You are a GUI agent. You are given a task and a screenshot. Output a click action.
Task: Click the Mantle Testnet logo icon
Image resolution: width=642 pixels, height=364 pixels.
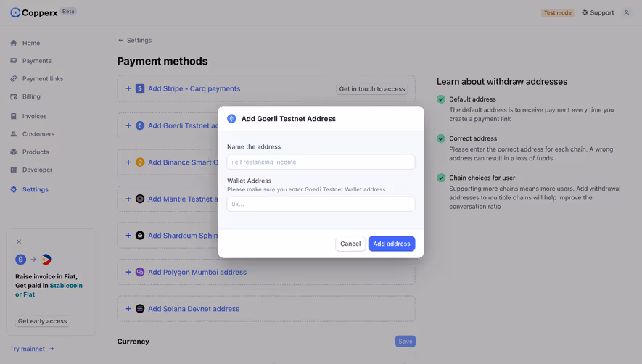coord(140,199)
